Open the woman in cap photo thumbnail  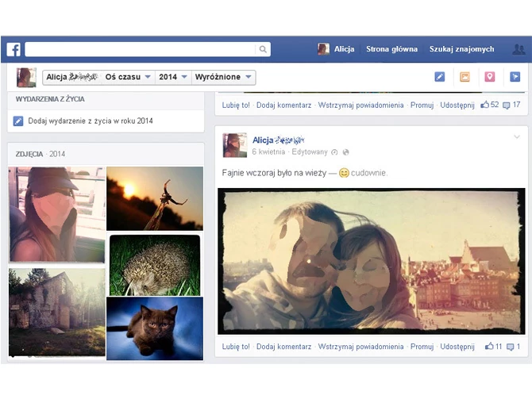(x=57, y=214)
